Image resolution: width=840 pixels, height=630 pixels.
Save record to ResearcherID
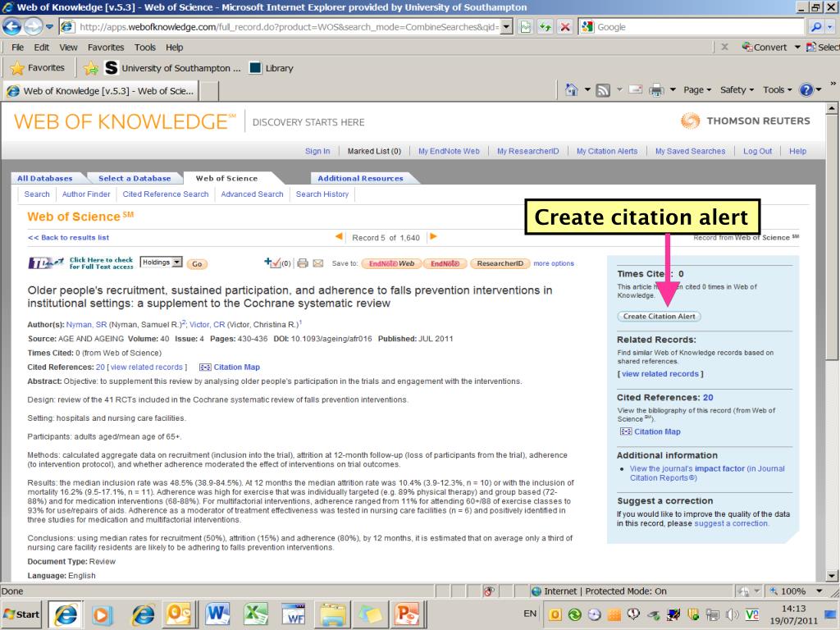click(x=500, y=263)
